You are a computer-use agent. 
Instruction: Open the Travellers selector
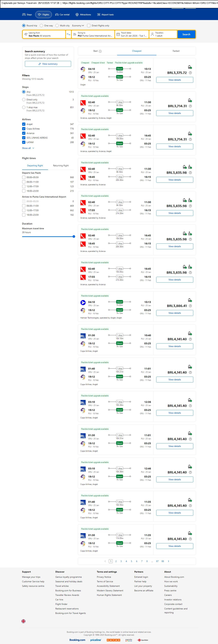(163, 34)
